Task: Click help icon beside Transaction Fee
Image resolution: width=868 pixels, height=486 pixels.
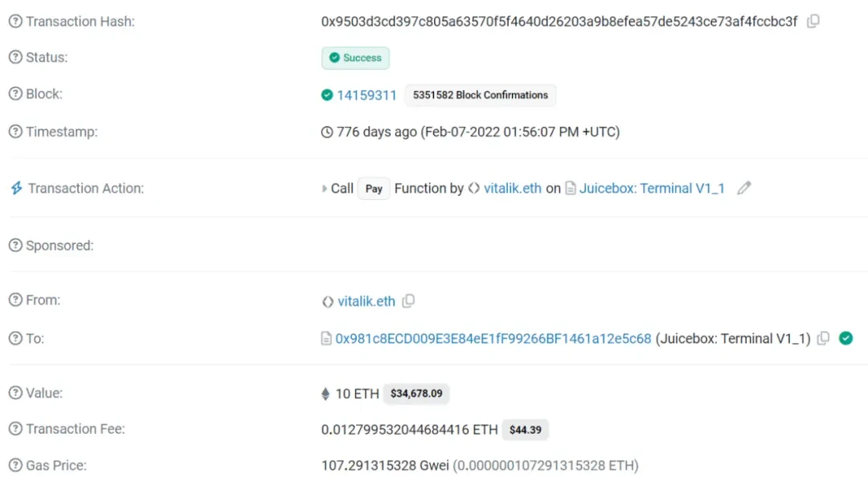Action: tap(15, 430)
